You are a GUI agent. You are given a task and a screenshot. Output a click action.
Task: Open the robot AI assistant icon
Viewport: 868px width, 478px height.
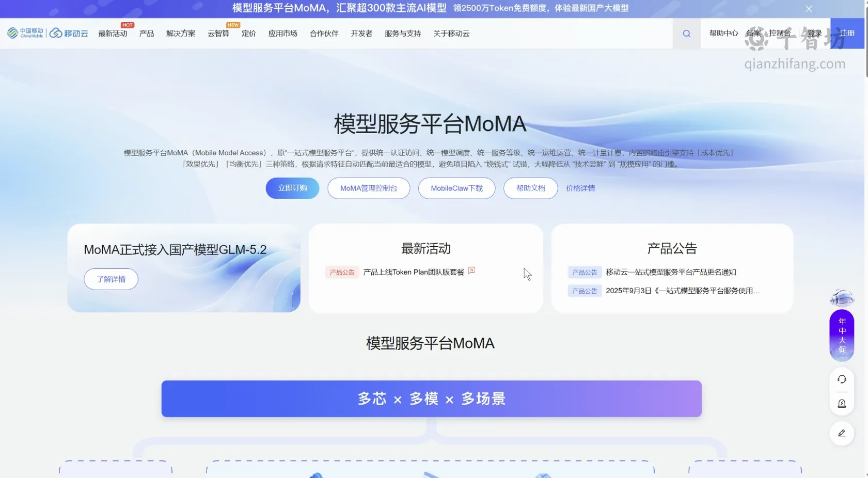point(842,298)
